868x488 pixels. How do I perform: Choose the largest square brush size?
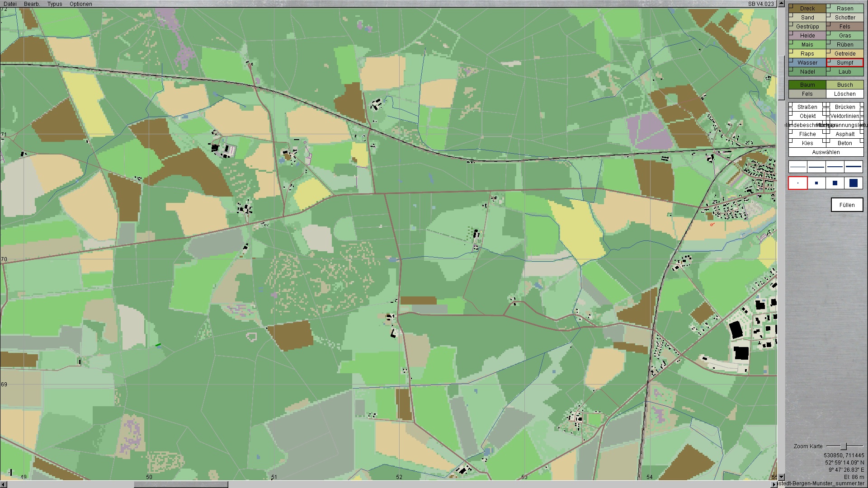click(854, 183)
